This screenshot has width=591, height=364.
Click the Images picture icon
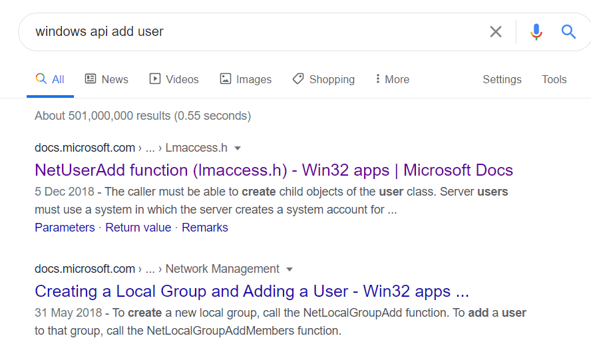click(226, 79)
